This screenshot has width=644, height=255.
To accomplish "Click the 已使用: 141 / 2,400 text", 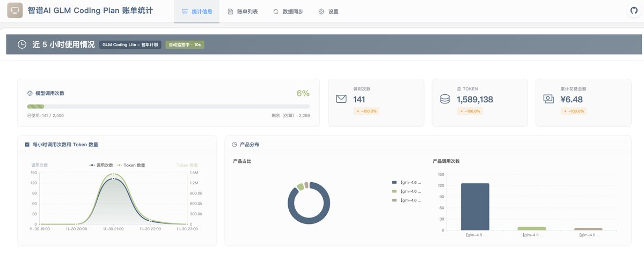I will [x=46, y=115].
